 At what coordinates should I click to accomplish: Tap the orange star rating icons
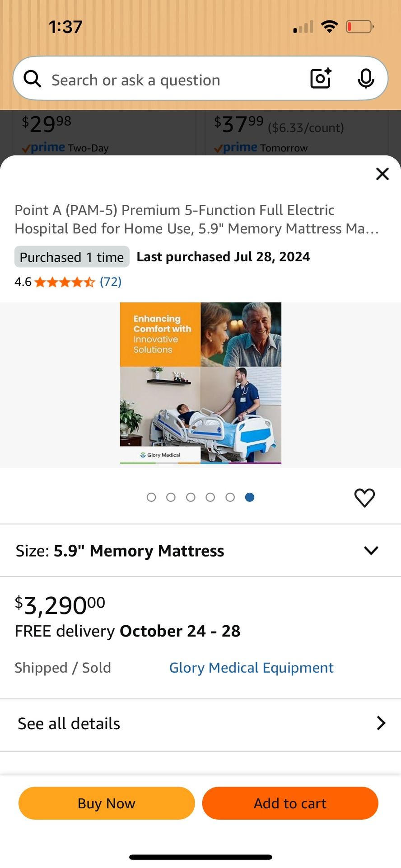tap(63, 281)
